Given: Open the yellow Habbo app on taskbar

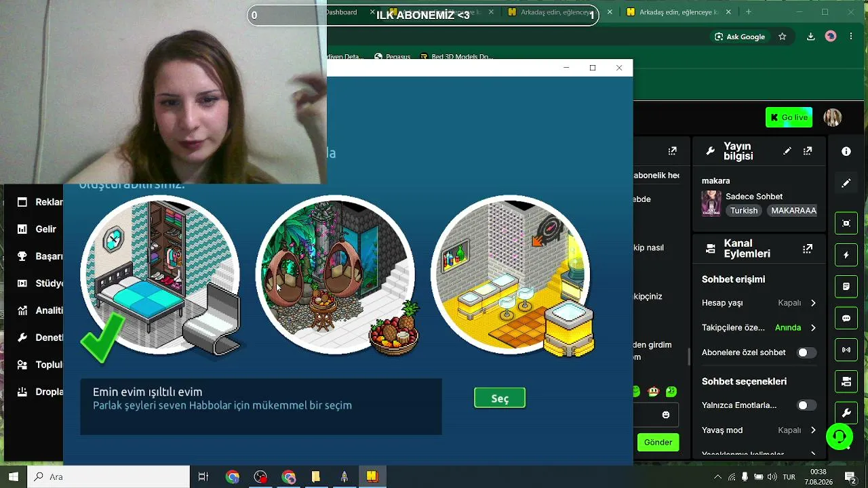Looking at the screenshot, I should pos(372,476).
